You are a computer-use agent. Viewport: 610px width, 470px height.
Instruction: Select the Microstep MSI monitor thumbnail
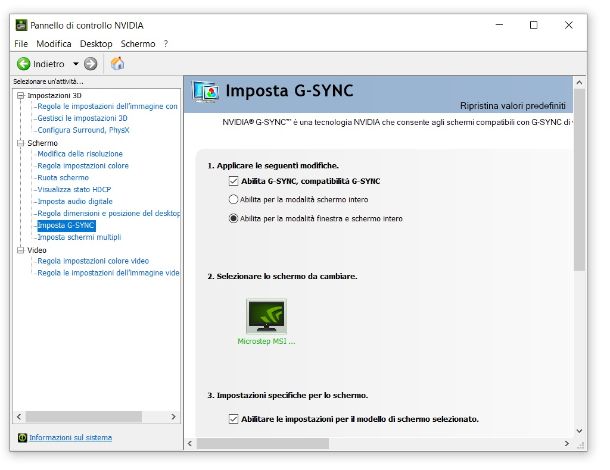tap(266, 316)
